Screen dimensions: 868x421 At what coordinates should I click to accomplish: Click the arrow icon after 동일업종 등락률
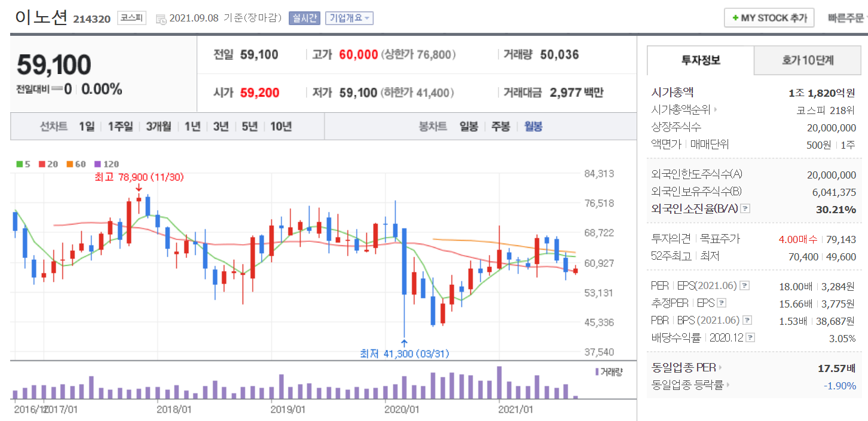728,385
